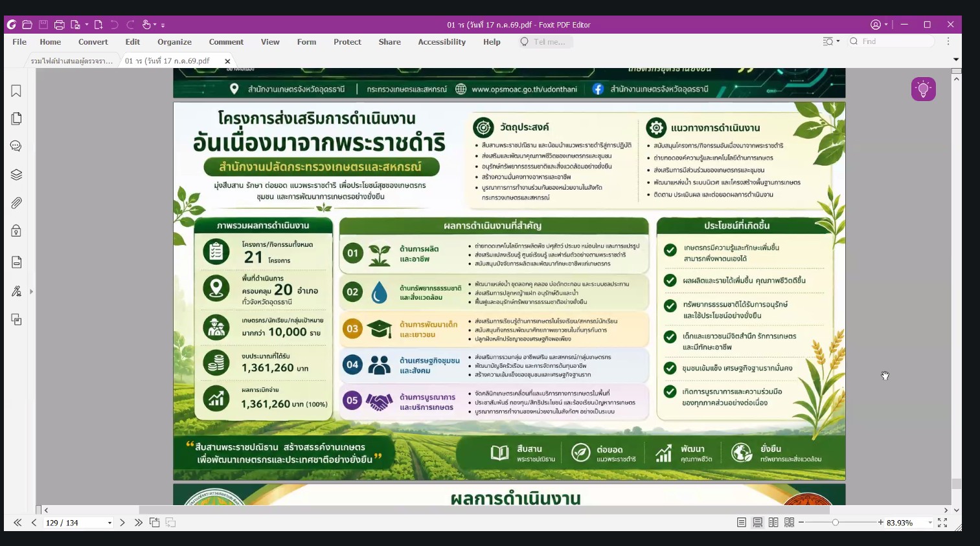Zoom out with the minus button
Screen dimensions: 980x546
[801, 523]
